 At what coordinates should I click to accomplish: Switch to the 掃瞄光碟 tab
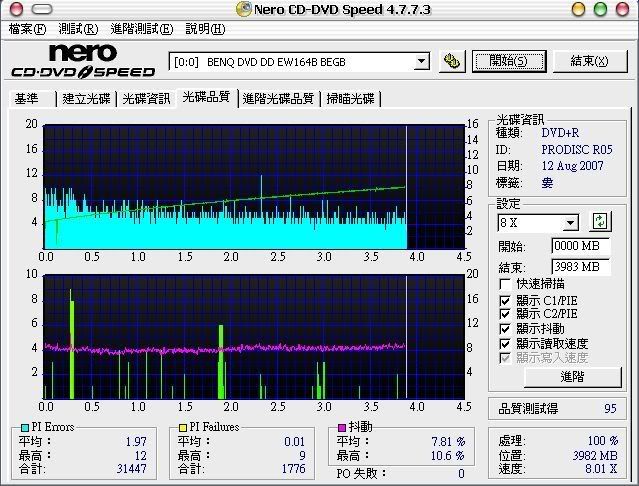point(350,99)
